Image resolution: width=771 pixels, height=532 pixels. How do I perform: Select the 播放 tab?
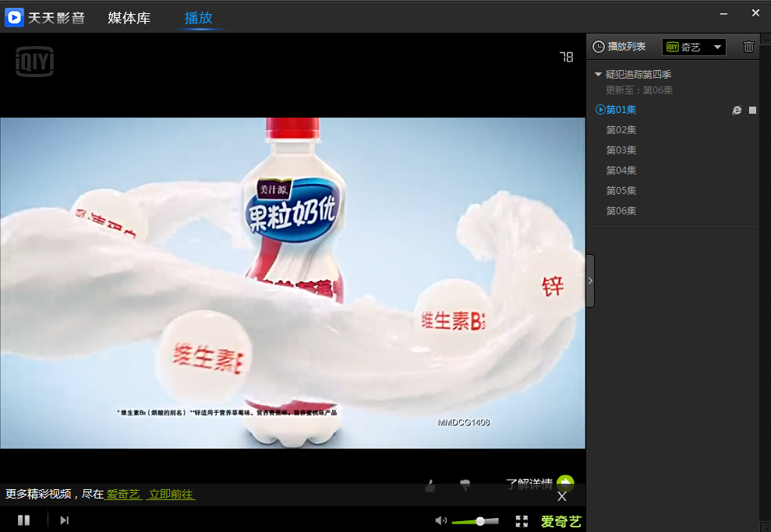point(198,18)
